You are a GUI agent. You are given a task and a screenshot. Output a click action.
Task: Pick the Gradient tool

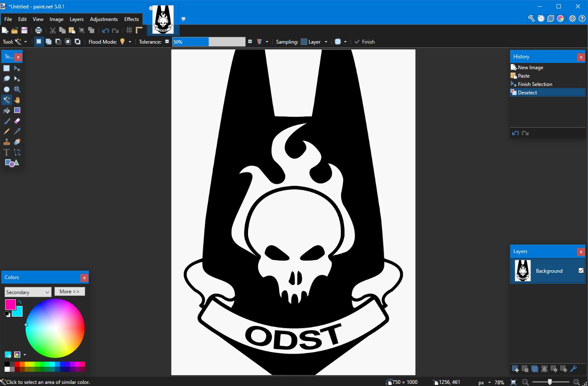[x=17, y=110]
